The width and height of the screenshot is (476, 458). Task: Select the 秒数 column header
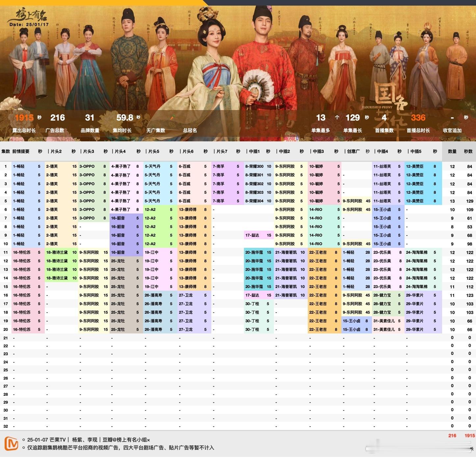[468, 151]
